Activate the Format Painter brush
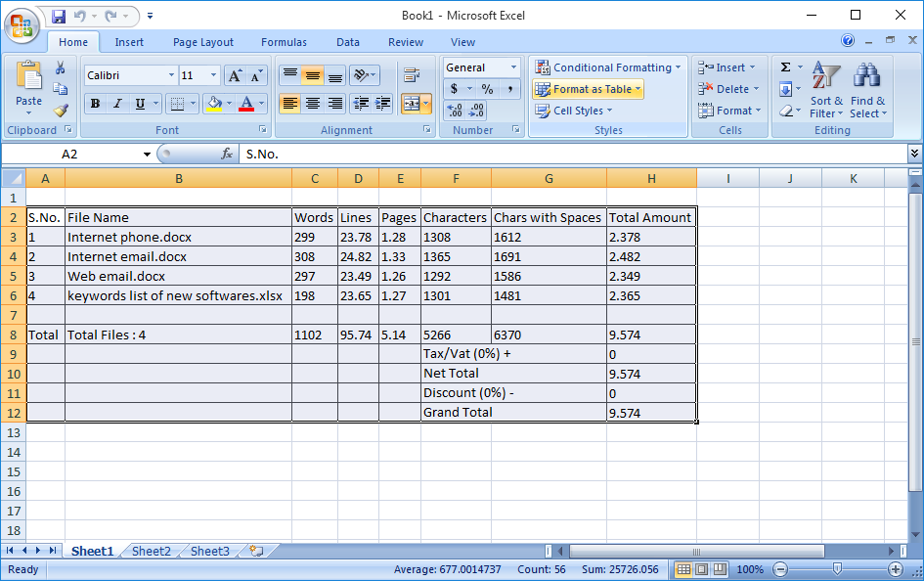 [x=60, y=111]
